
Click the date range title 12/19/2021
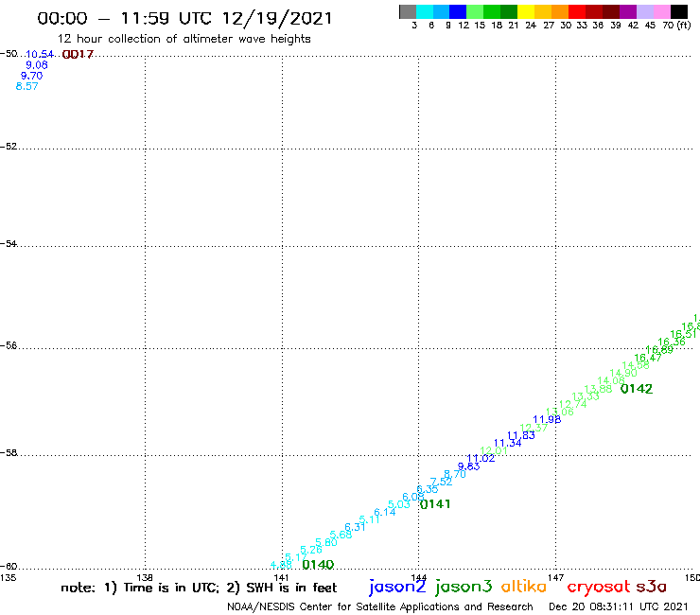184,19
